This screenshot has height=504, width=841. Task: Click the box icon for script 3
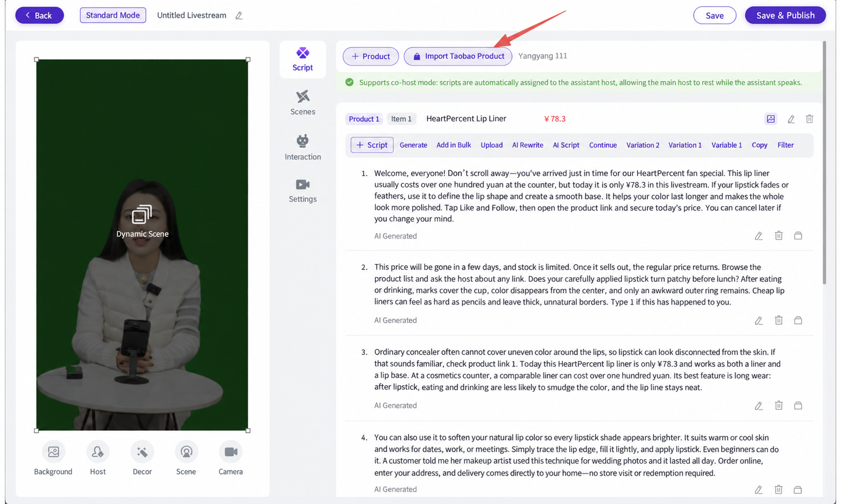798,405
